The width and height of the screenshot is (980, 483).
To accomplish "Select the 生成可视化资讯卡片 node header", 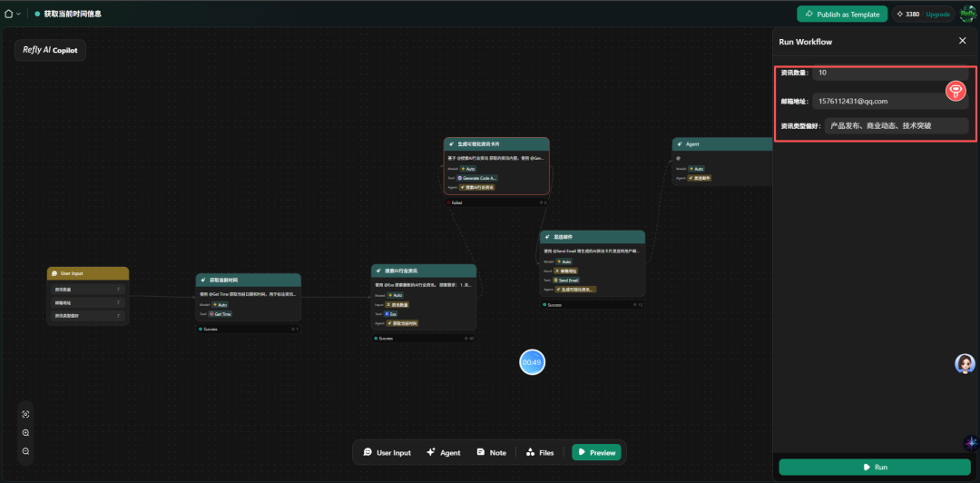I will [x=496, y=143].
